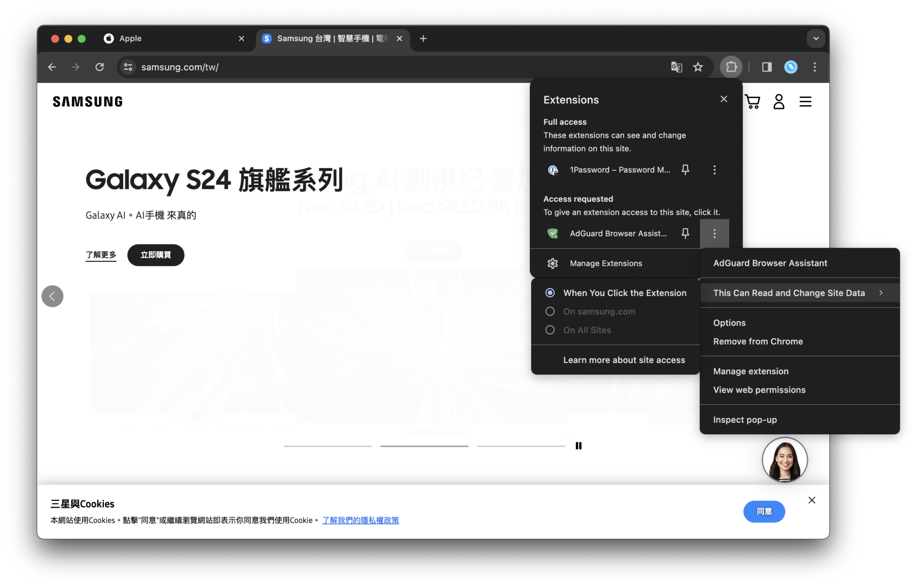The height and width of the screenshot is (588, 915).
Task: Click 同意 to accept cookies
Action: tap(764, 512)
